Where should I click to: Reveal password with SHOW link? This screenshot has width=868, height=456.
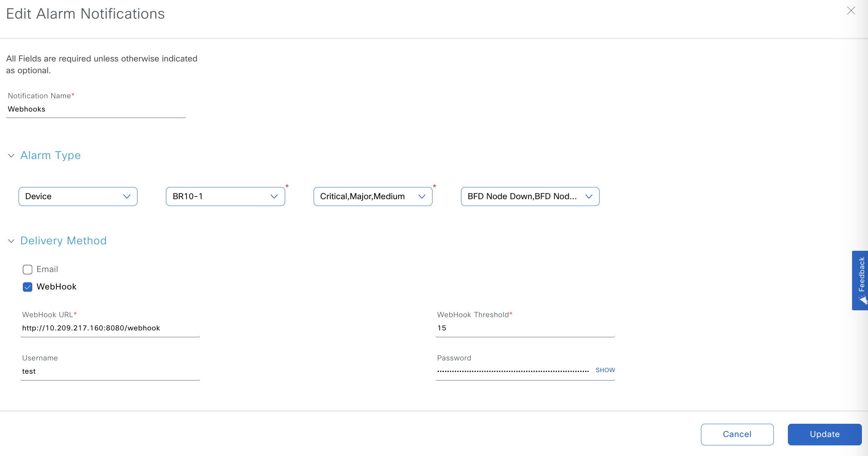pyautogui.click(x=605, y=370)
